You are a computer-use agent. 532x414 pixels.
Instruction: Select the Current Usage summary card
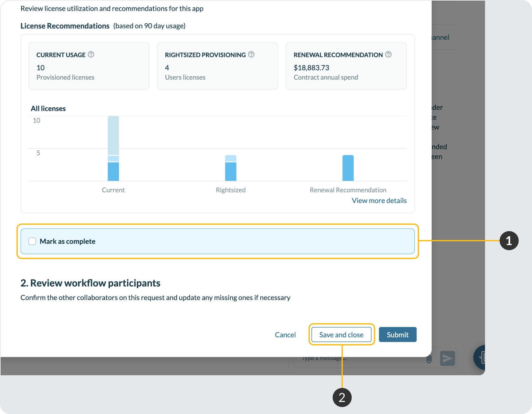click(x=89, y=66)
